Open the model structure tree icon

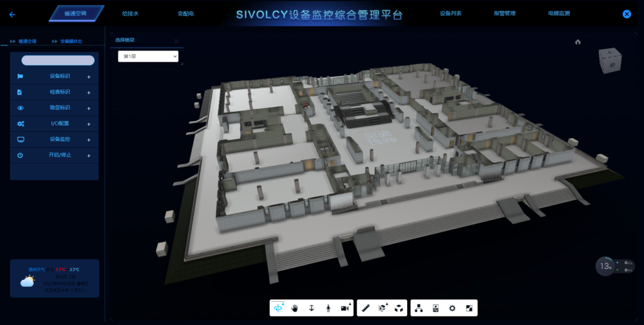coord(419,308)
